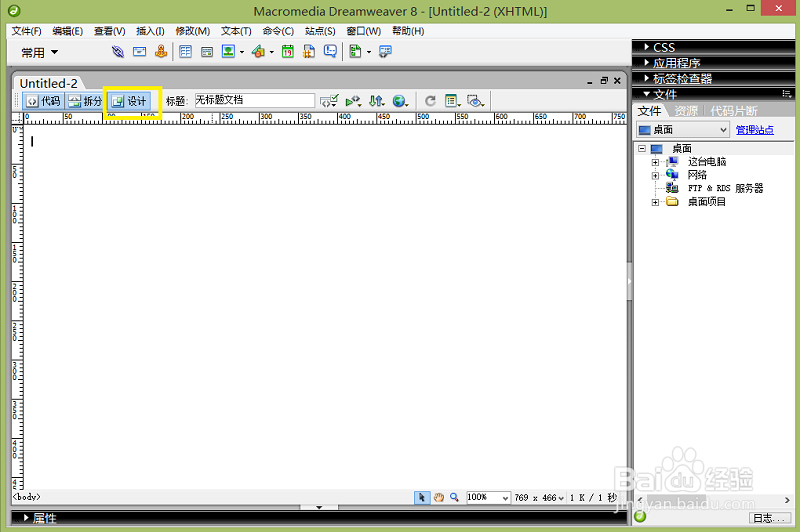Click the Preview/Debug in Browser icon
This screenshot has height=532, width=800.
[353, 101]
